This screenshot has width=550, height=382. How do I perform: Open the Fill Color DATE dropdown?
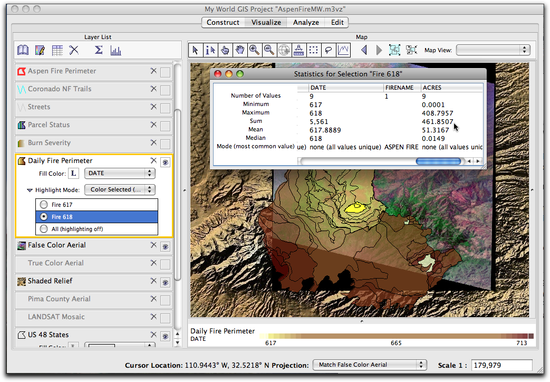[120, 173]
